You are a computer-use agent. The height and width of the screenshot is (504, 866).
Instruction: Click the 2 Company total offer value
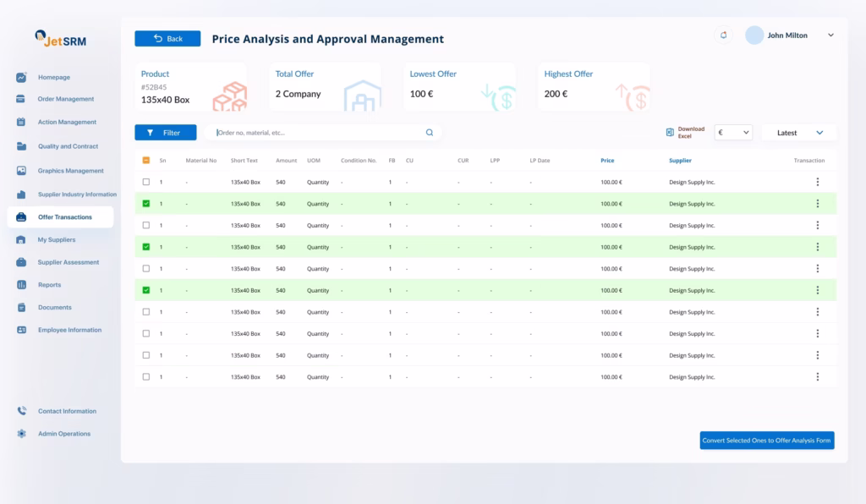299,94
